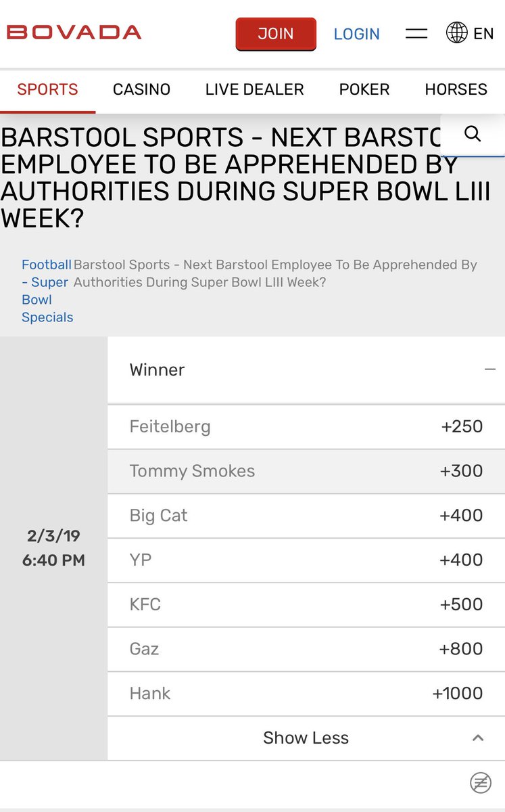
Task: Open the EN language selector
Action: click(x=483, y=33)
